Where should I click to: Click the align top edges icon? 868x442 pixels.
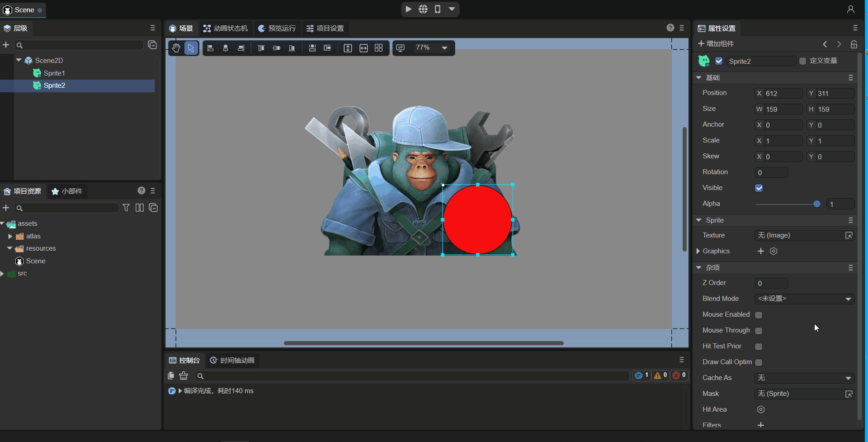pyautogui.click(x=261, y=48)
